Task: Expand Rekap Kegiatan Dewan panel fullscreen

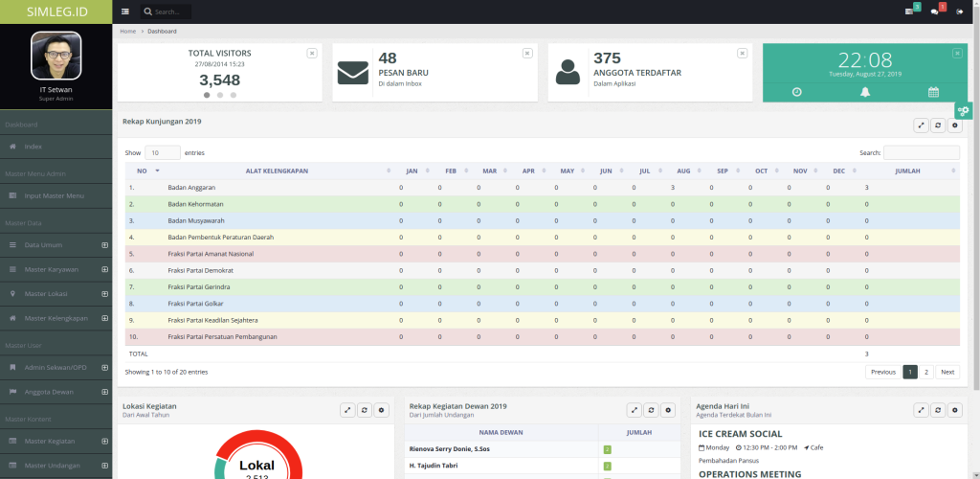Action: [x=635, y=410]
